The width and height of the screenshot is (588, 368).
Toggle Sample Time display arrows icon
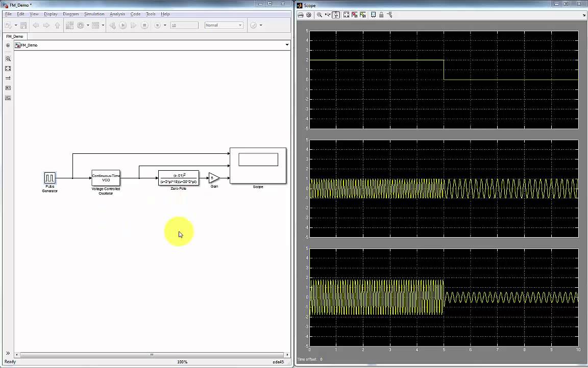[8, 78]
